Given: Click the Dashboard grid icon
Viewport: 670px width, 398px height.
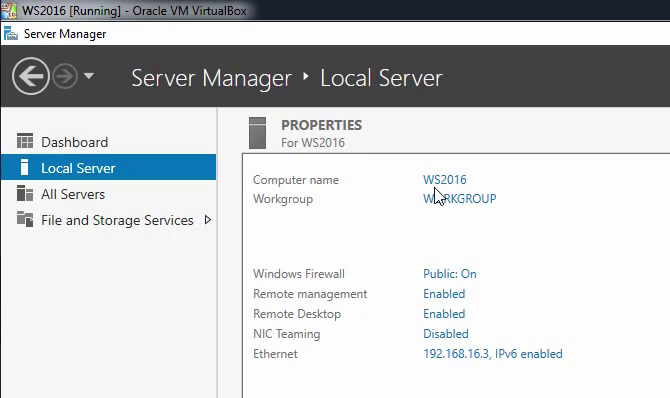Looking at the screenshot, I should coord(25,141).
